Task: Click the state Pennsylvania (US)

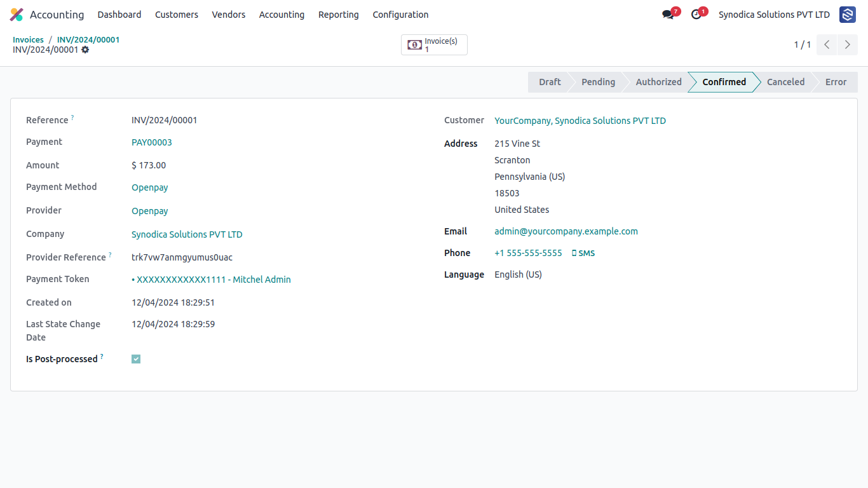Action: pos(530,177)
